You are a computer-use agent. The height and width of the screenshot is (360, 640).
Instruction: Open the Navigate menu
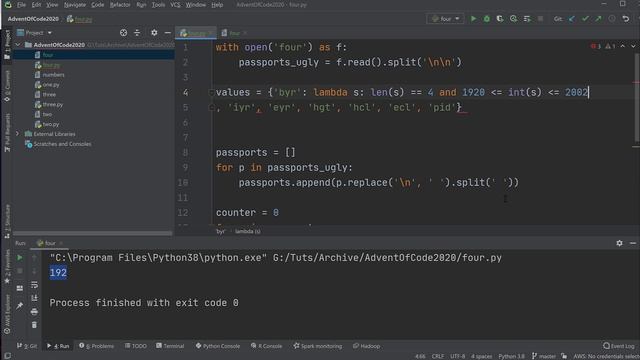(x=75, y=5)
